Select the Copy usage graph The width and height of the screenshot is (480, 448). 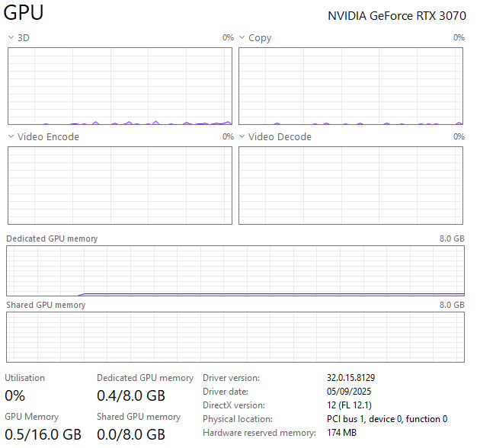350,86
